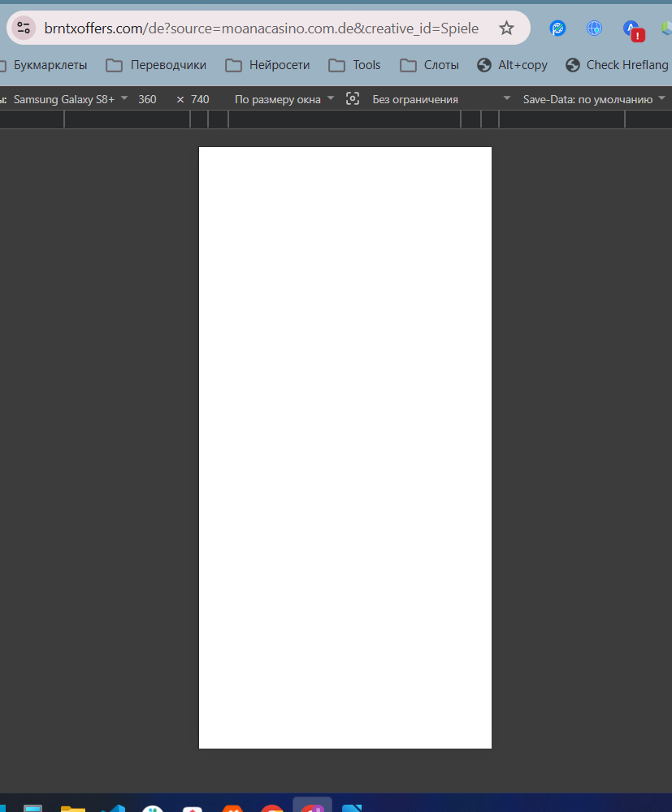Image resolution: width=672 pixels, height=812 pixels.
Task: Click the address bar URL field
Action: point(262,28)
